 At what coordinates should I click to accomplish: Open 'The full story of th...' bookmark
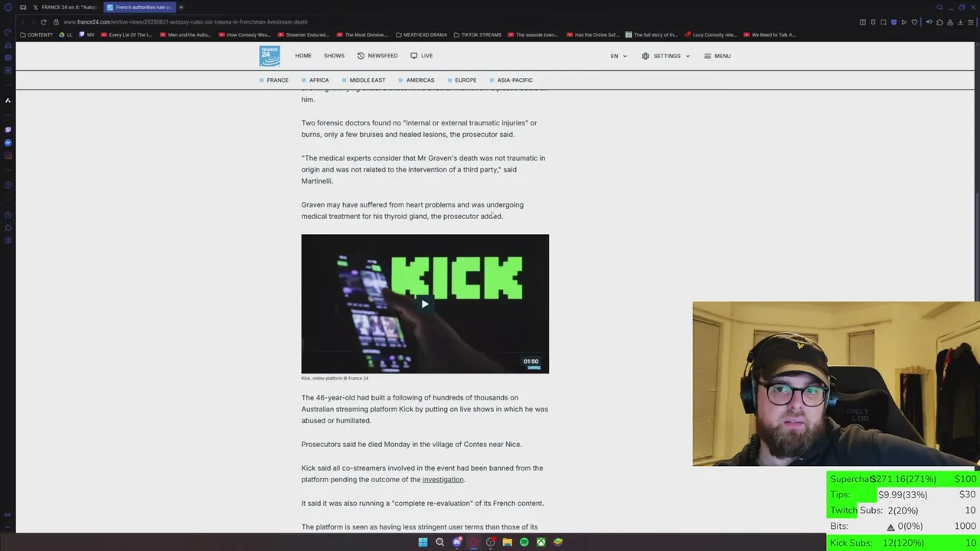652,34
